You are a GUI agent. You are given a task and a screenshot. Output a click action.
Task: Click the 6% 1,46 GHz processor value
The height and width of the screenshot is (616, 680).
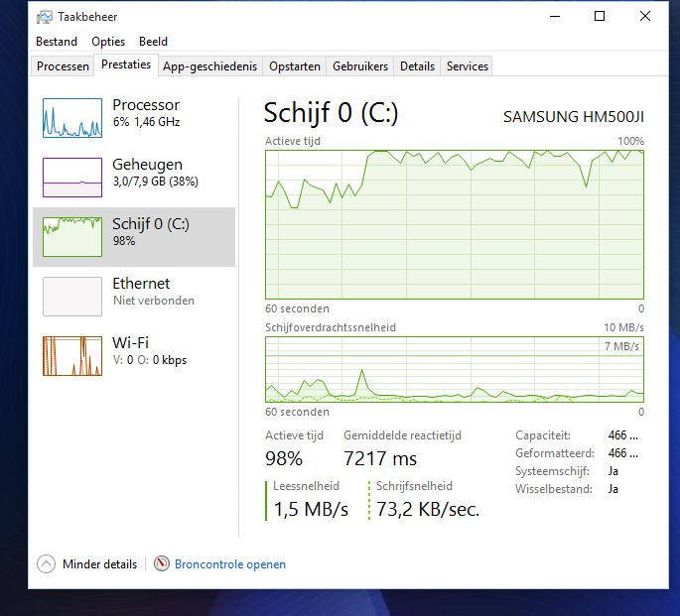click(147, 122)
